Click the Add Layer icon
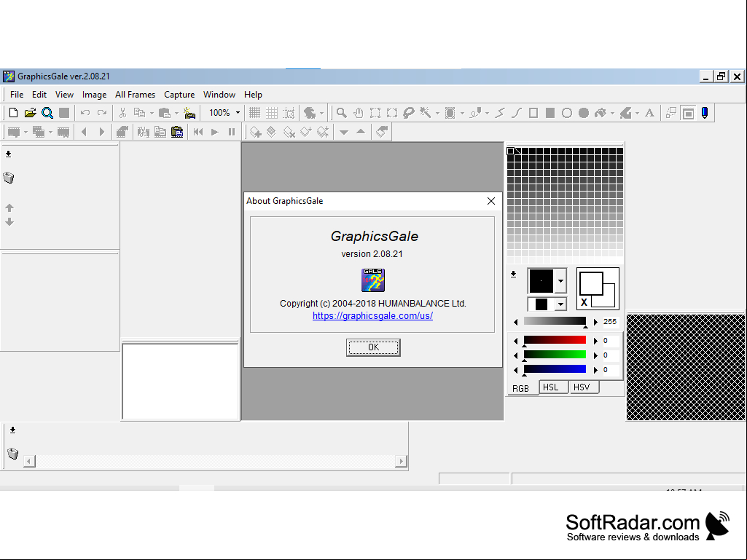Screen dimensions: 747x560 tap(255, 132)
